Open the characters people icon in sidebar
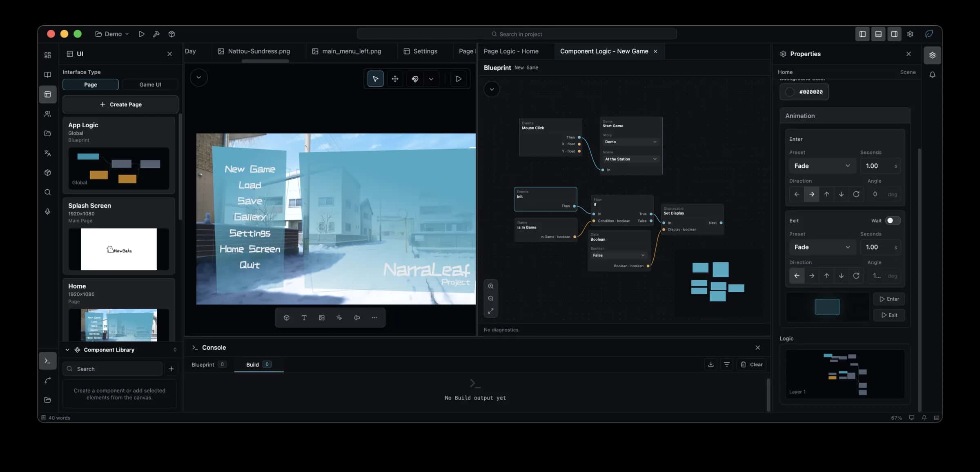980x472 pixels. (x=48, y=114)
